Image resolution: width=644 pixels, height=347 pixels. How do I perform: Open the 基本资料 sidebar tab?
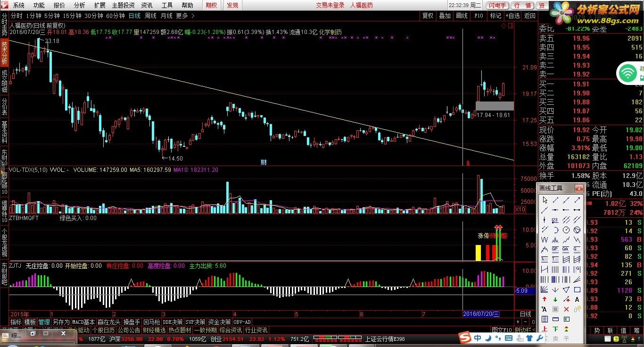[x=4, y=133]
